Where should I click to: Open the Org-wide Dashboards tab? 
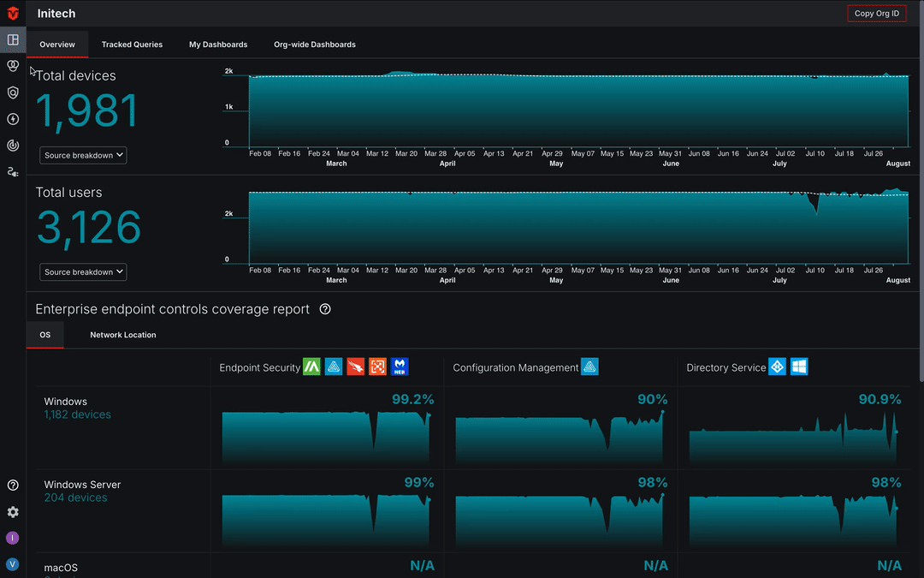point(315,45)
